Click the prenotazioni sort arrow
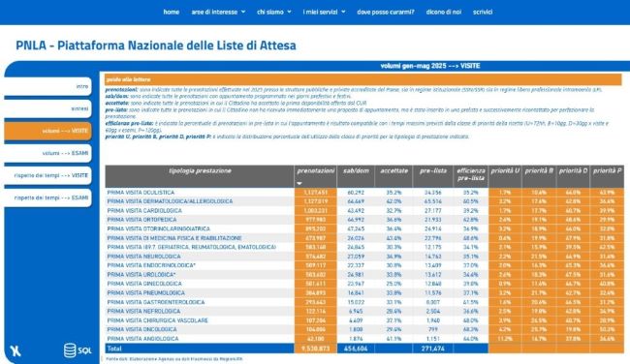The height and width of the screenshot is (364, 630). (x=299, y=183)
